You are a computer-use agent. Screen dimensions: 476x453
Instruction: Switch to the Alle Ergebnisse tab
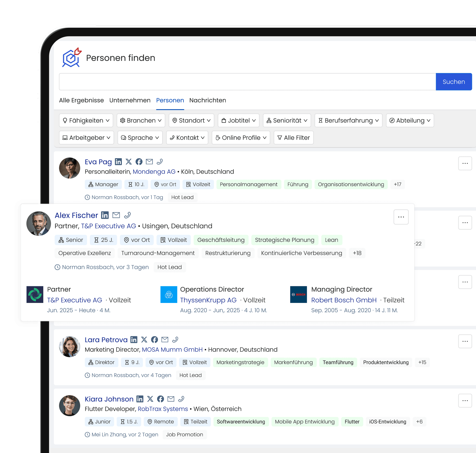[x=81, y=100]
